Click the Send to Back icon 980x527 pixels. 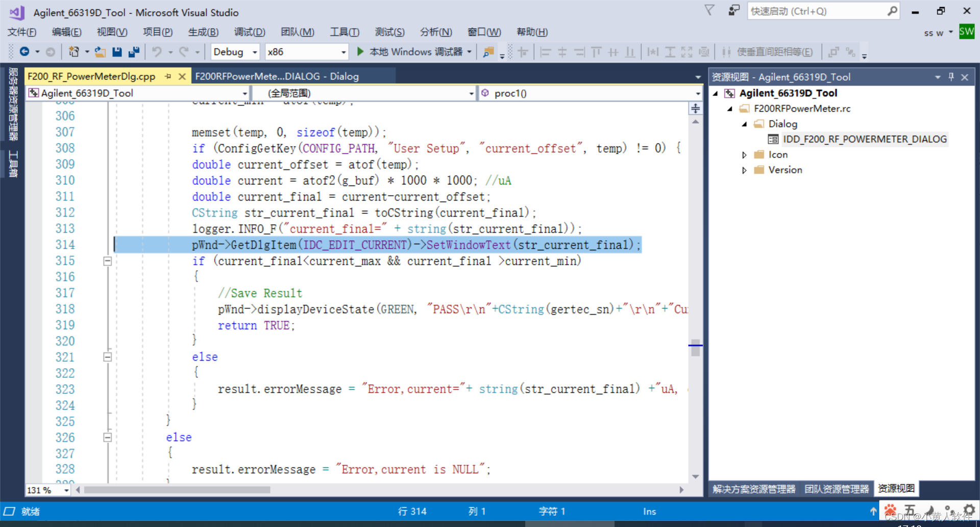click(x=850, y=52)
